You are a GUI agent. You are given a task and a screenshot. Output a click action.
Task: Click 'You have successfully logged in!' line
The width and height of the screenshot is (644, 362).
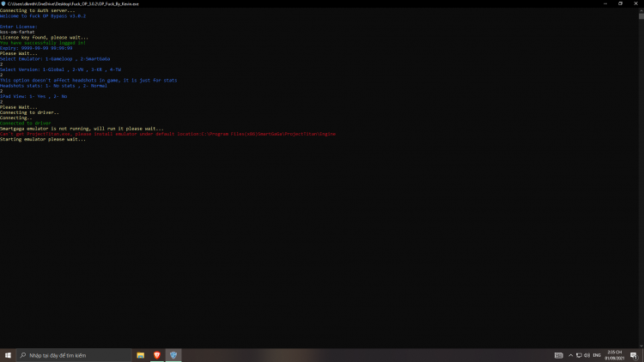tap(43, 43)
